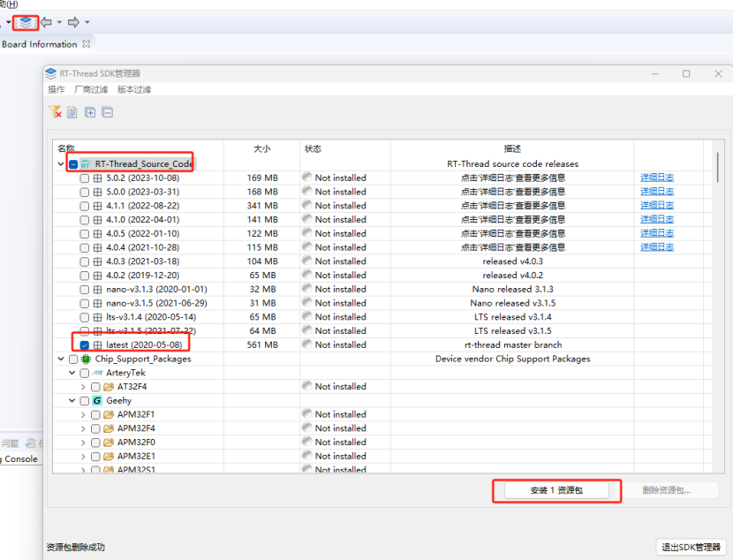Expand the AT32F4 tree node

(83, 387)
